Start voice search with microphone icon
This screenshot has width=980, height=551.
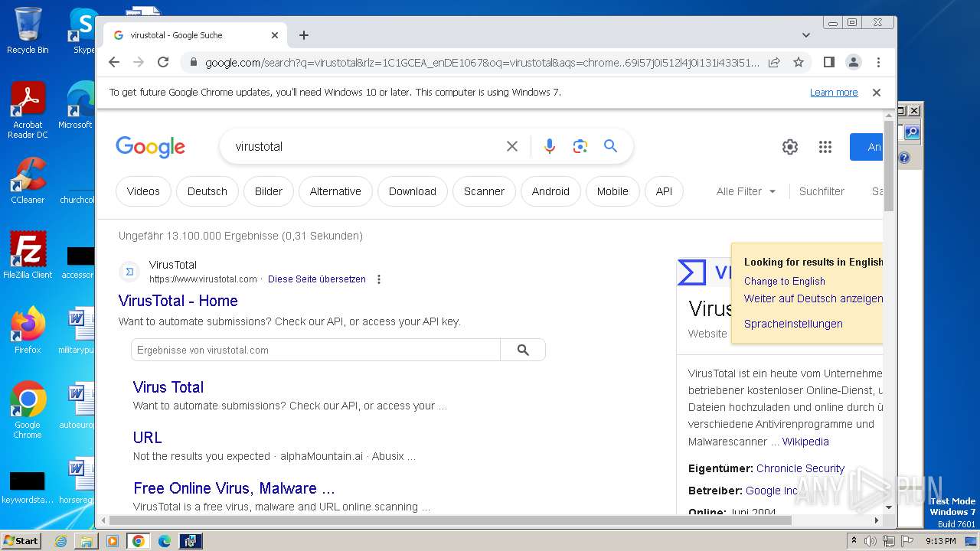549,146
